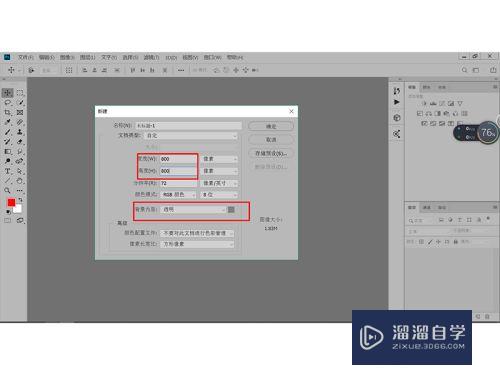Select the Zoom magnifier tool
Viewport: 500px width, 375px height.
pyautogui.click(x=8, y=191)
